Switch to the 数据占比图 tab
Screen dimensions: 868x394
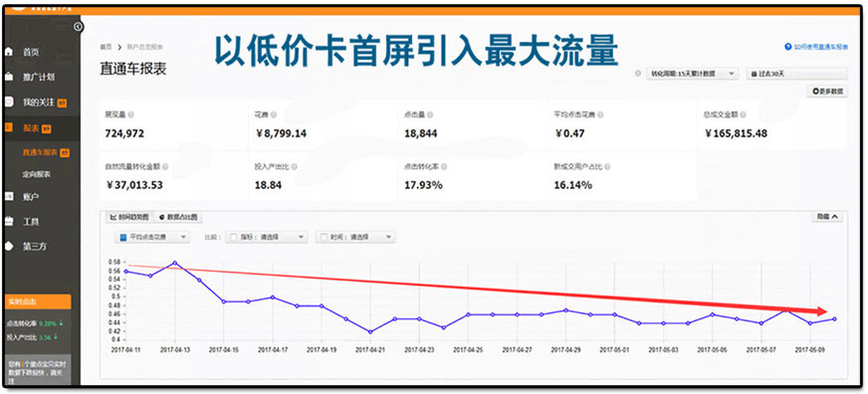point(178,218)
